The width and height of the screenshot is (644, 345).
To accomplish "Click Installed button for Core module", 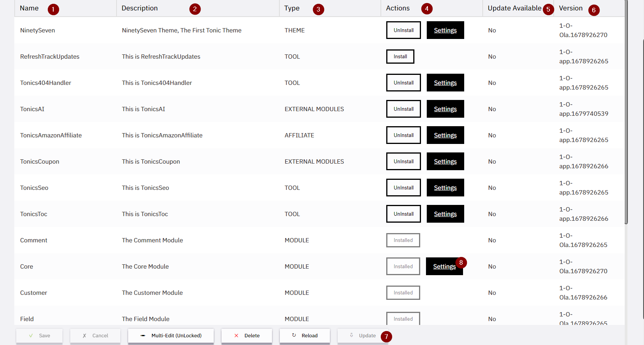I will pyautogui.click(x=403, y=266).
